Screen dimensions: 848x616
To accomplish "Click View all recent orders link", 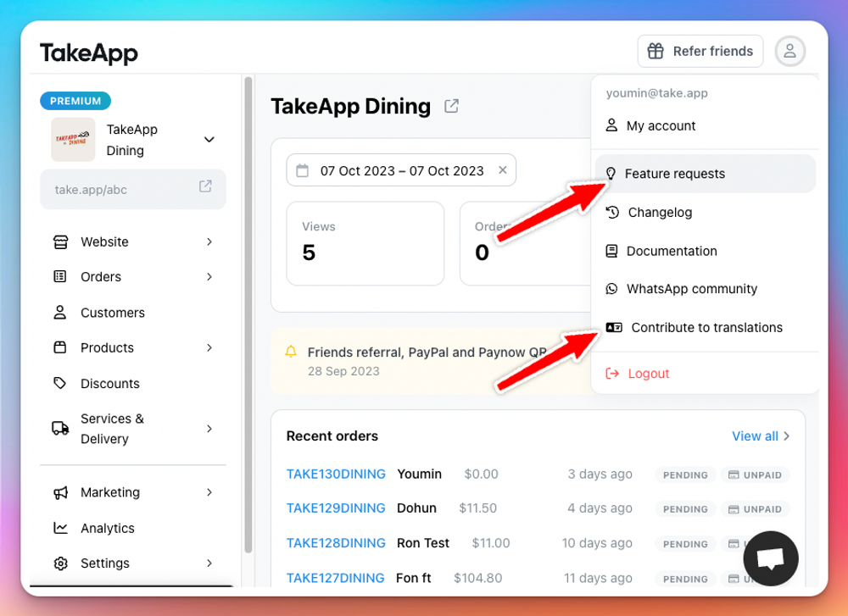I will pyautogui.click(x=761, y=436).
